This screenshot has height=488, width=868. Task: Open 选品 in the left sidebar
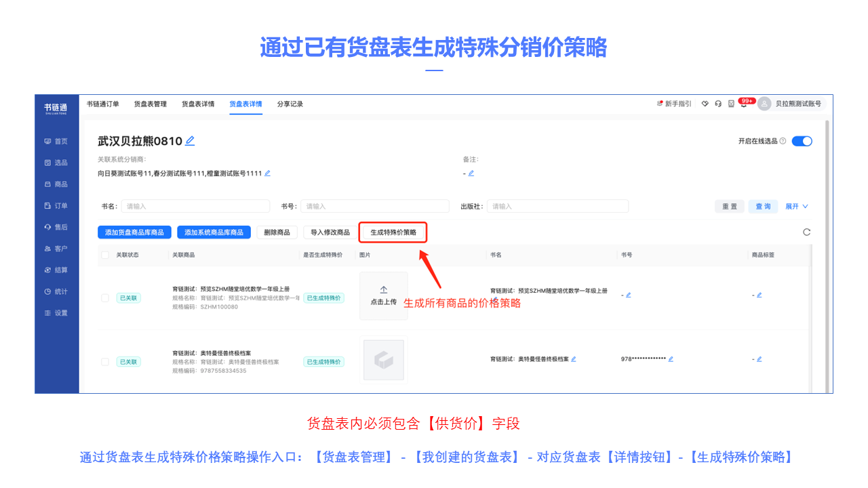click(56, 163)
